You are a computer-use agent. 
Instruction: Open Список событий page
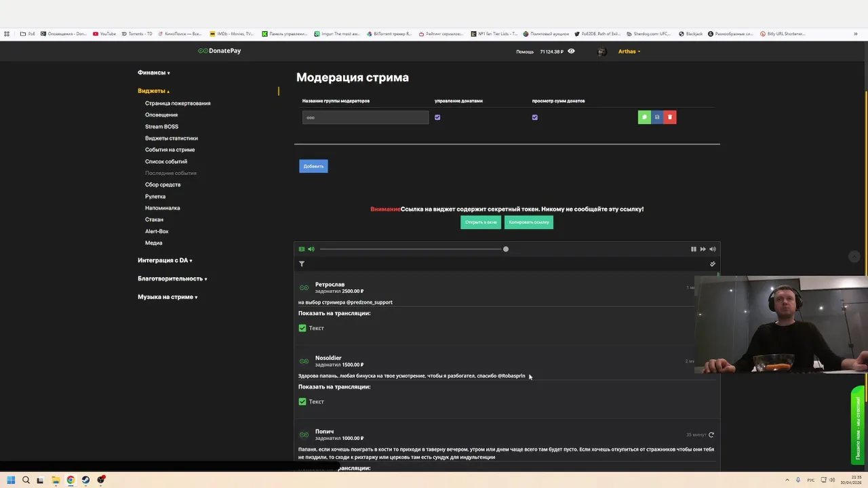(x=166, y=161)
